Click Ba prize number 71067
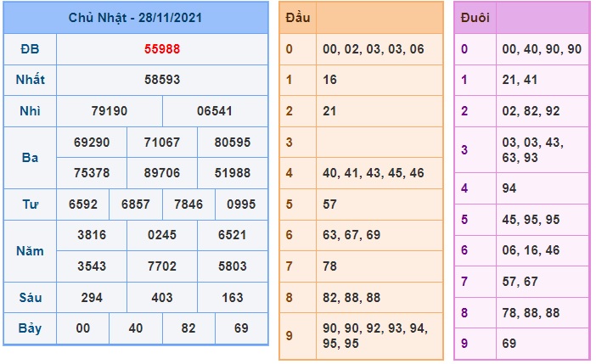Image resolution: width=596 pixels, height=364 pixels. coord(162,142)
